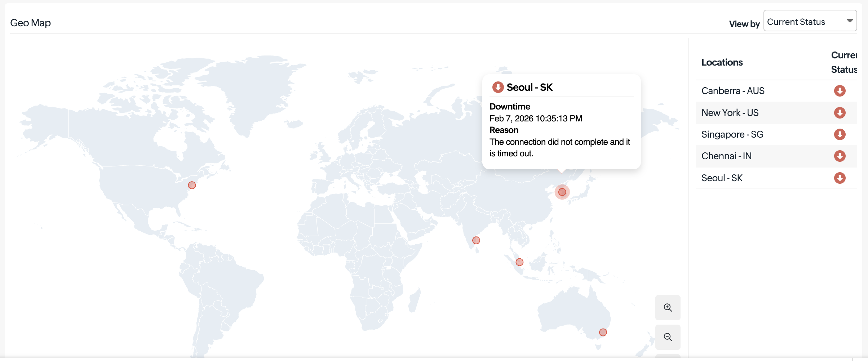Click Seoul - SK in locations list
The width and height of the screenshot is (868, 361).
tap(722, 178)
